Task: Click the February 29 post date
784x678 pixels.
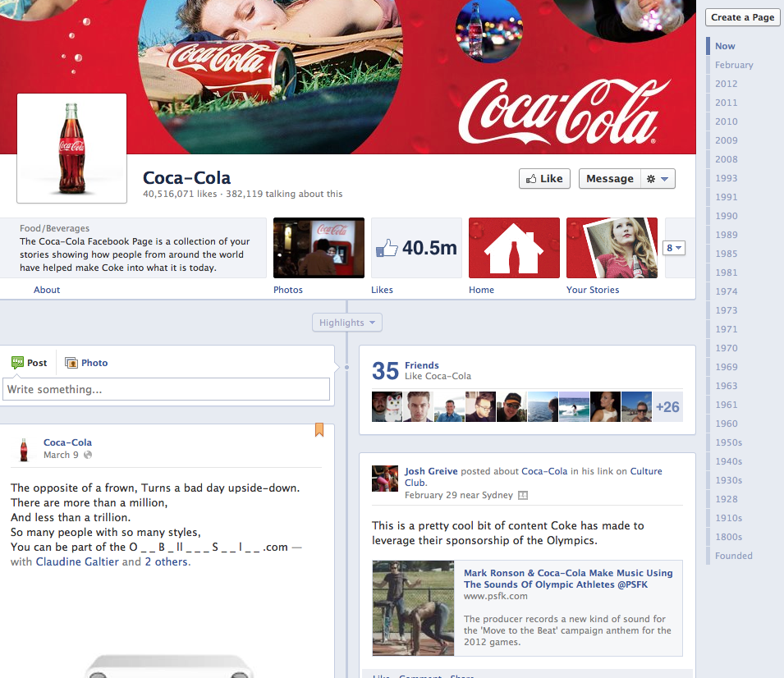Action: coord(430,495)
